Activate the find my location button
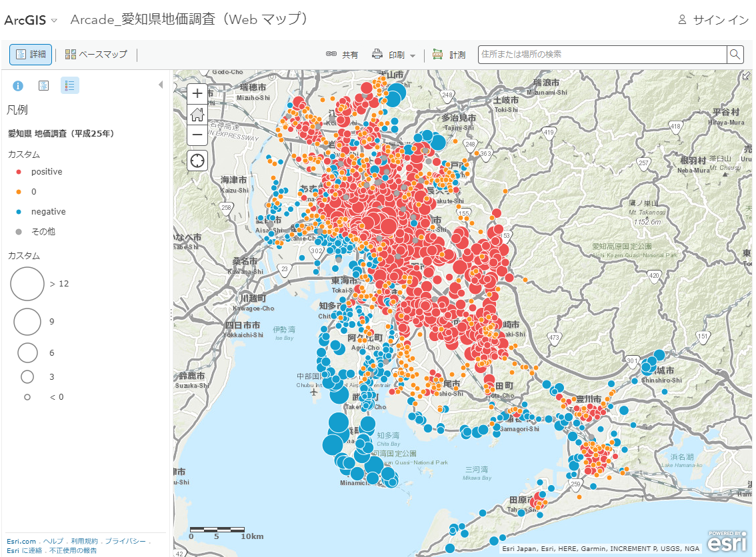This screenshot has width=756, height=557. click(x=197, y=161)
